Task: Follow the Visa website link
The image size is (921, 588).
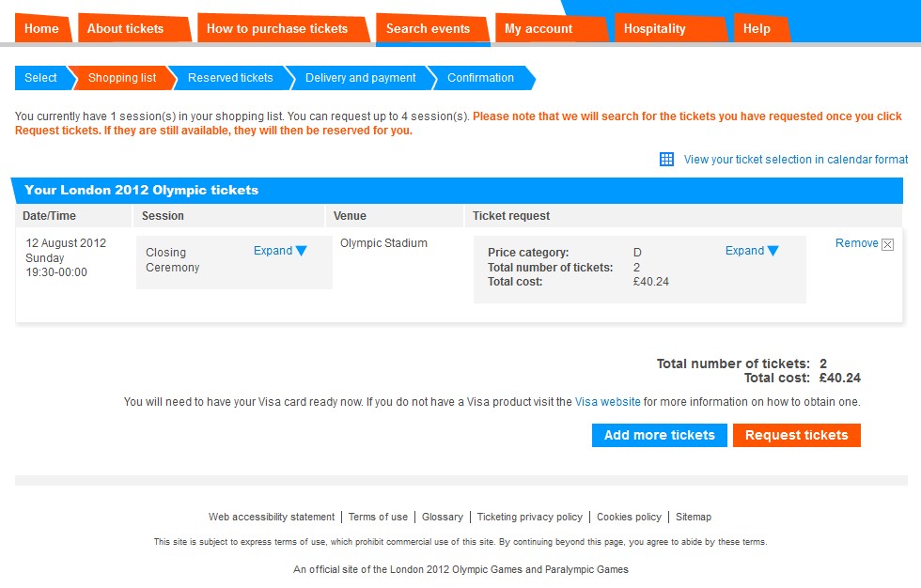Action: tap(607, 401)
